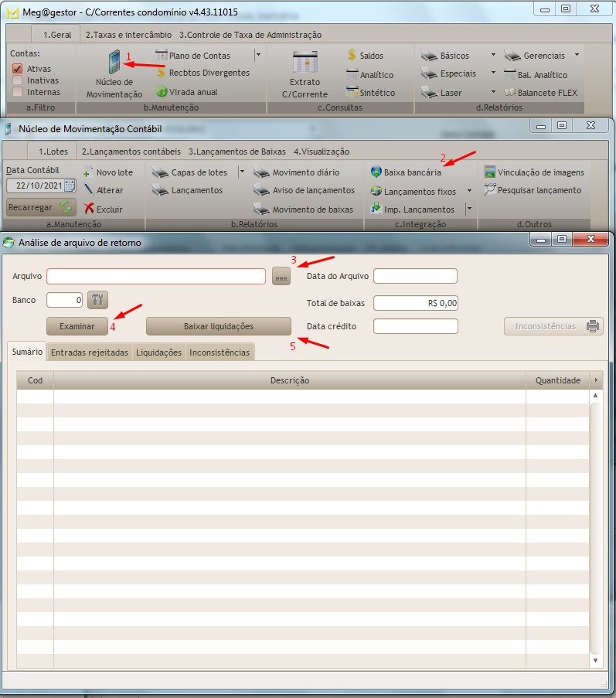Enable the Inativas accounts checkbox
The height and width of the screenshot is (698, 616).
tap(17, 80)
